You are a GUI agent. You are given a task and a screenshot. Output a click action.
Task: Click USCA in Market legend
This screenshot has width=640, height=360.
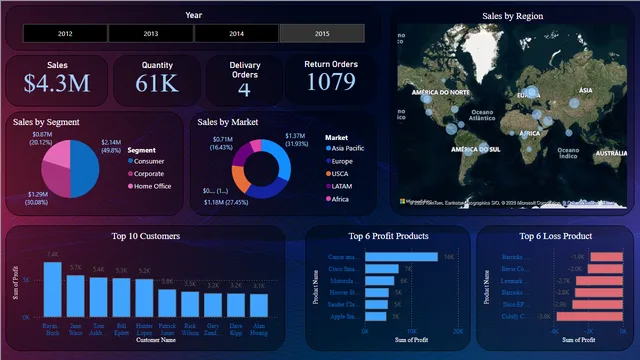pos(337,174)
